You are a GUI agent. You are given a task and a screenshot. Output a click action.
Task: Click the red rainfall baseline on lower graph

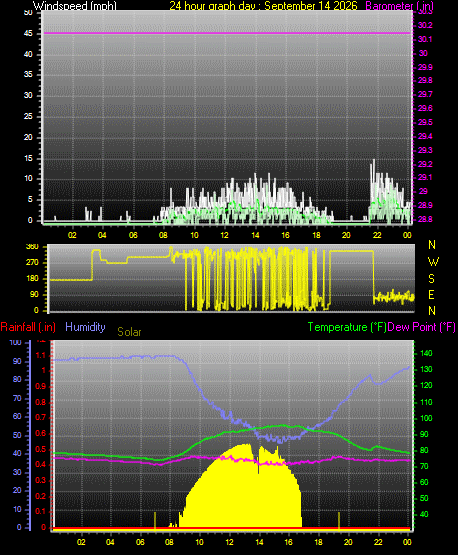coord(232,528)
